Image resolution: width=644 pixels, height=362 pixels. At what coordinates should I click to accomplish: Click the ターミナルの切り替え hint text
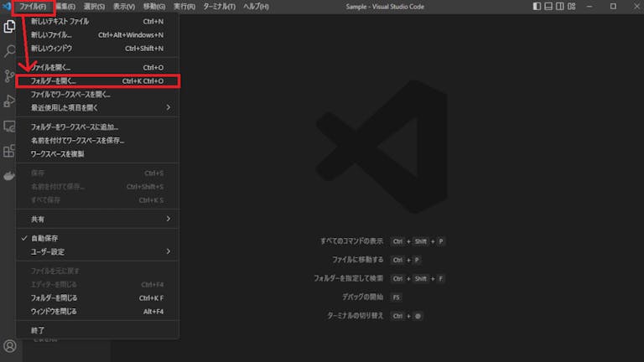pos(355,316)
